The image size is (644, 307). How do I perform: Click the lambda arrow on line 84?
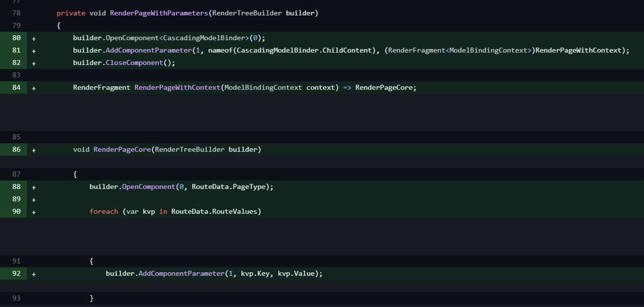[x=347, y=88]
